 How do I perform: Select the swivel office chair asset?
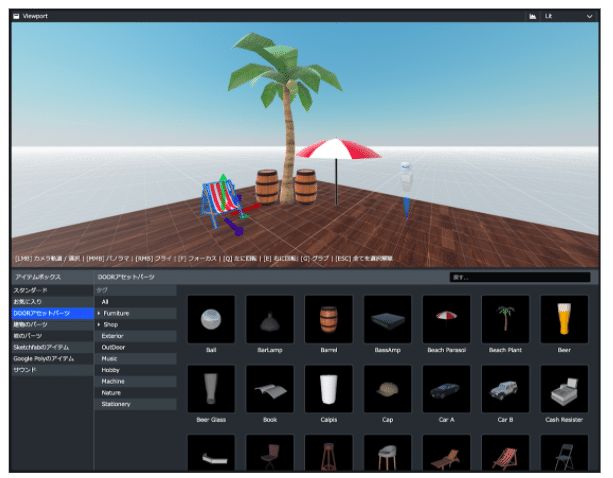[270, 453]
